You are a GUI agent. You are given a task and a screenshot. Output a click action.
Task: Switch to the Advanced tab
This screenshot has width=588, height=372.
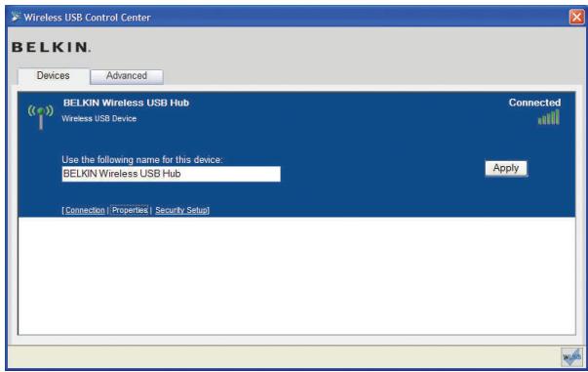tap(127, 76)
